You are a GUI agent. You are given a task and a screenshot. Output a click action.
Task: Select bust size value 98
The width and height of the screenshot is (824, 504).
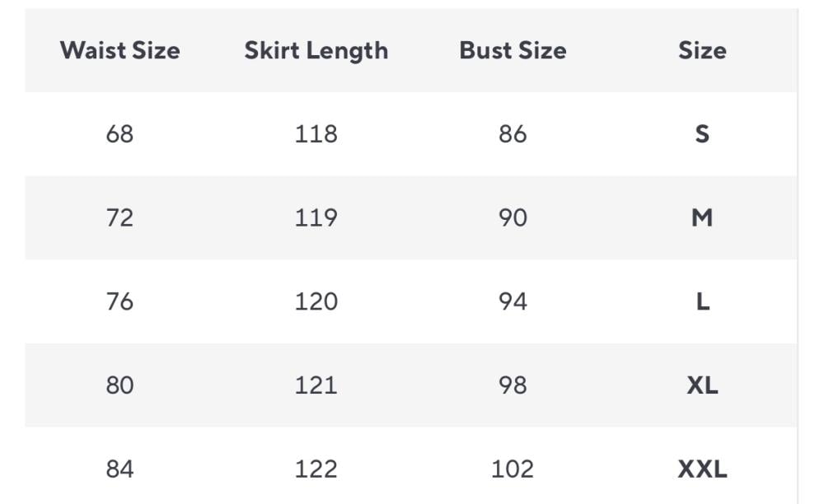[513, 385]
